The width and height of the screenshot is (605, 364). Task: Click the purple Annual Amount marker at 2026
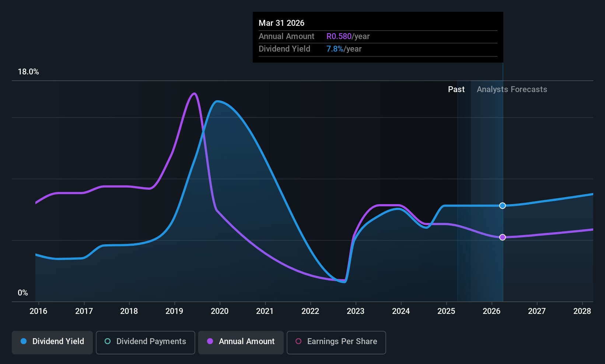tap(503, 237)
